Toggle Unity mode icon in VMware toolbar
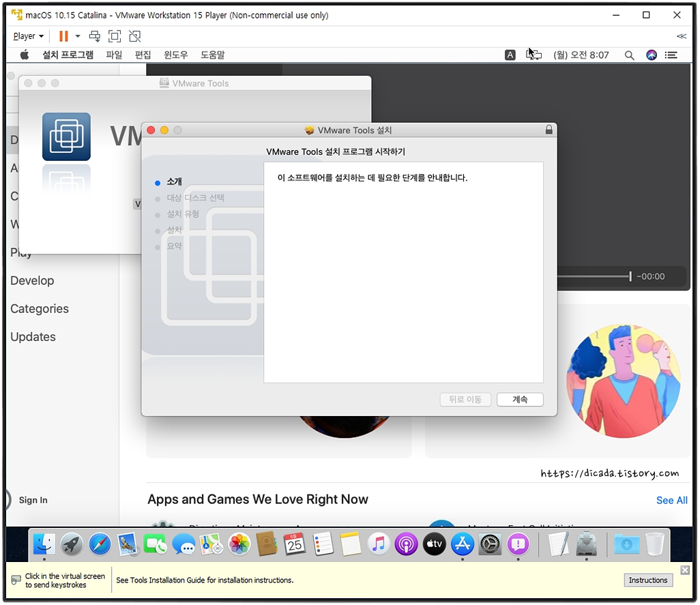Image resolution: width=700 pixels, height=605 pixels. (135, 36)
